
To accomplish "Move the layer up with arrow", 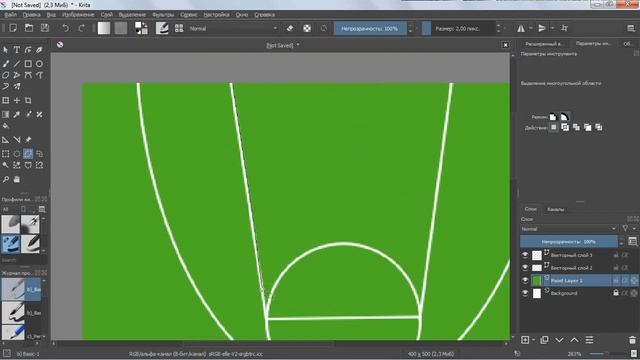I will click(574, 340).
